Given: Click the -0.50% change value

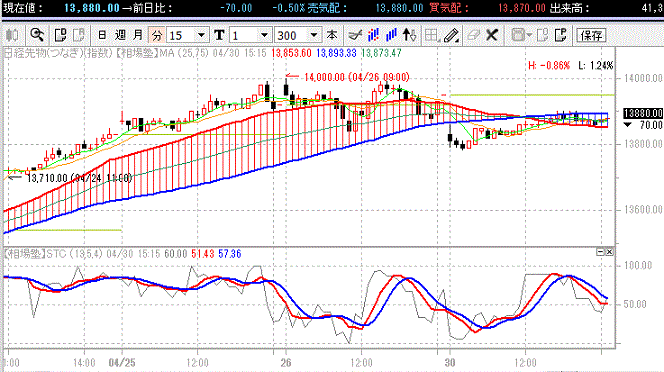Looking at the screenshot, I should 288,8.
